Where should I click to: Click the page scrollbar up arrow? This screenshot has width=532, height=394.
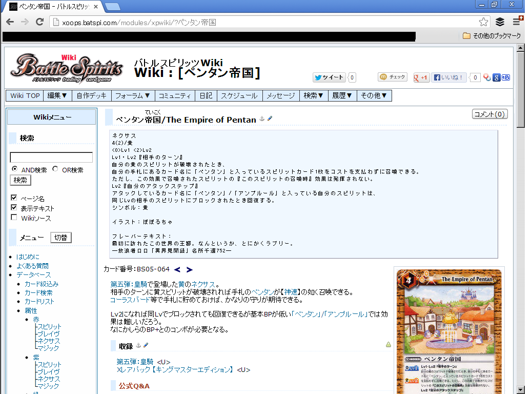tap(521, 48)
